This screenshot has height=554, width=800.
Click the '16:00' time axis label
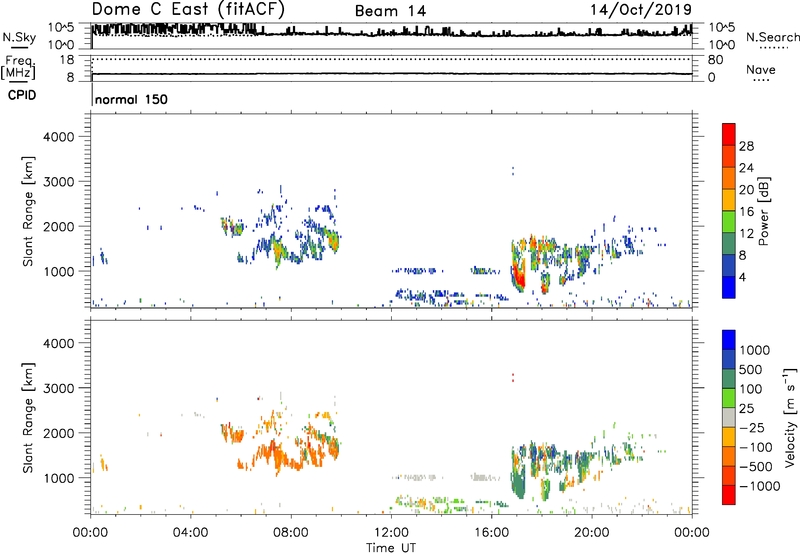pyautogui.click(x=491, y=533)
